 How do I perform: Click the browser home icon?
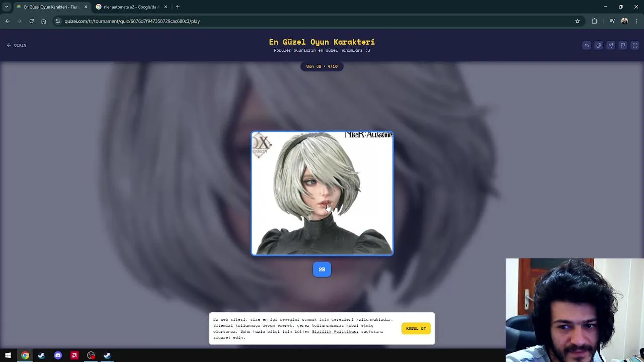click(x=44, y=21)
